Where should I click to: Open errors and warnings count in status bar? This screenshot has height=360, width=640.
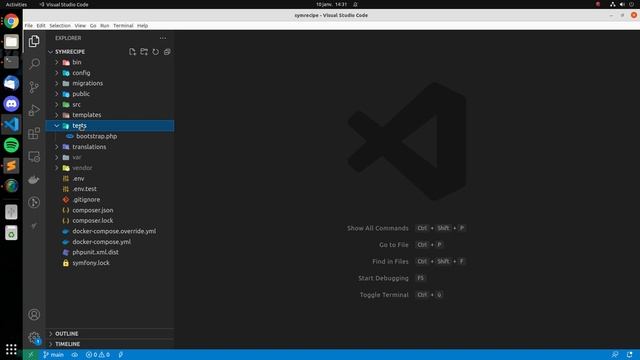point(98,355)
